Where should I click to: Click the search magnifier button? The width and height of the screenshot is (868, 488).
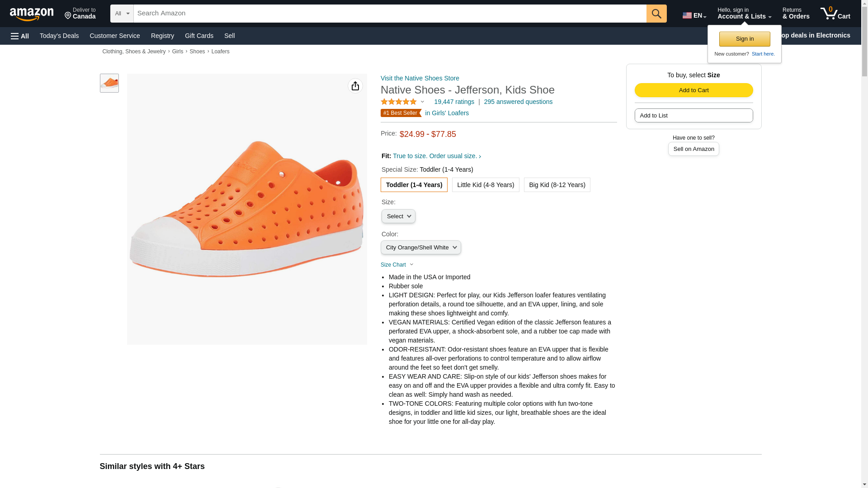(656, 14)
